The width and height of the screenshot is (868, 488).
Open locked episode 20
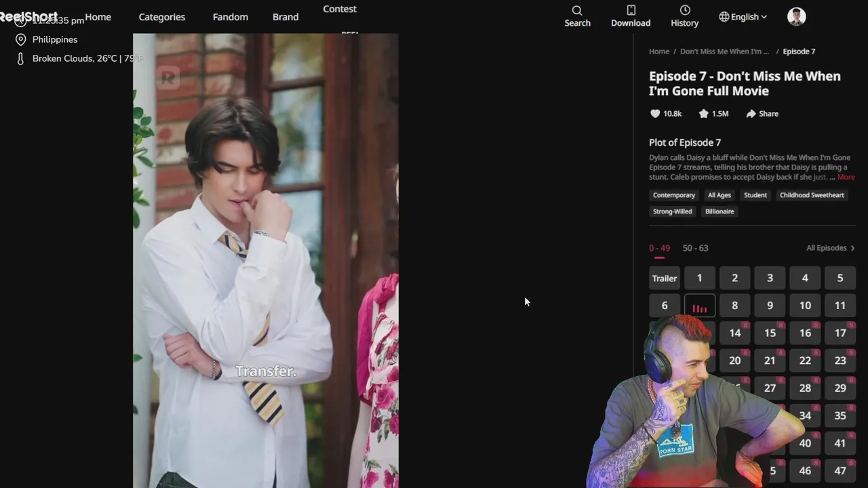(734, 361)
